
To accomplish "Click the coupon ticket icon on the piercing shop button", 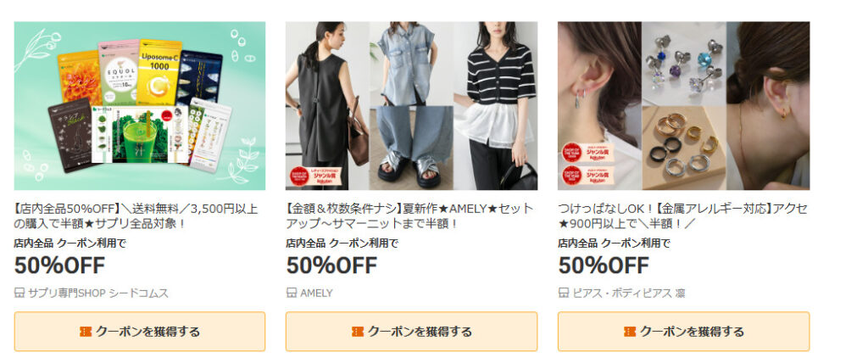I will (x=630, y=331).
